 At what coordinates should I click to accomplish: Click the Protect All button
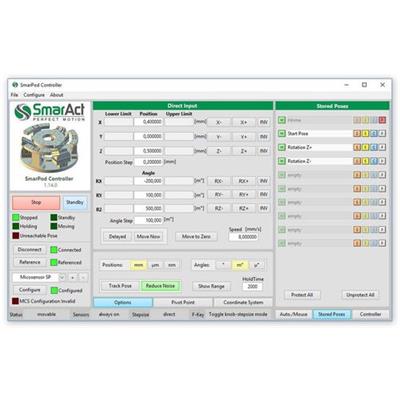tap(302, 295)
